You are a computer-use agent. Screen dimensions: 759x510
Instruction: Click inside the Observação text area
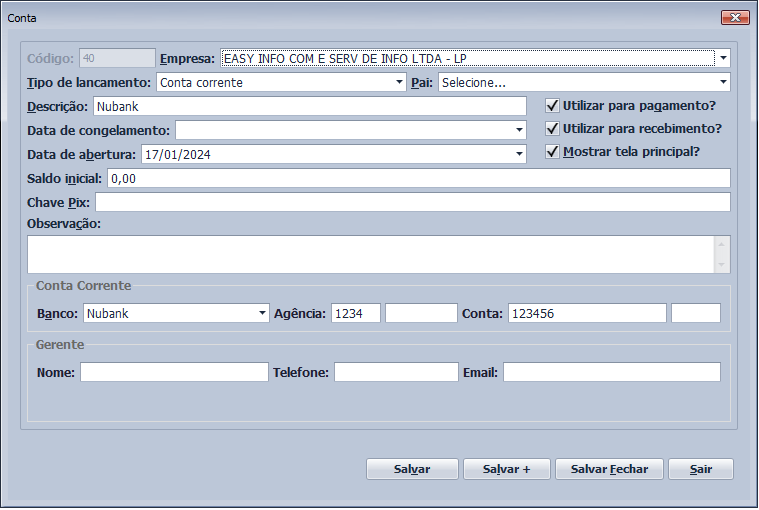point(370,255)
